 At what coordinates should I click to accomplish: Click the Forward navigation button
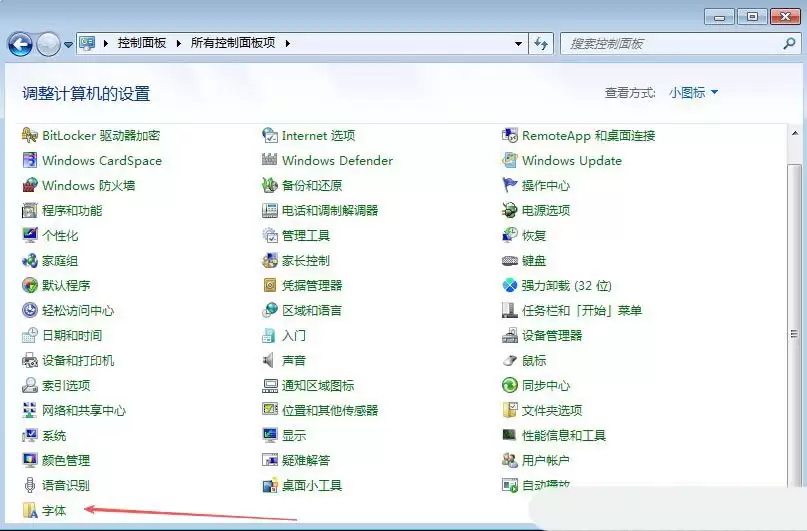point(49,45)
